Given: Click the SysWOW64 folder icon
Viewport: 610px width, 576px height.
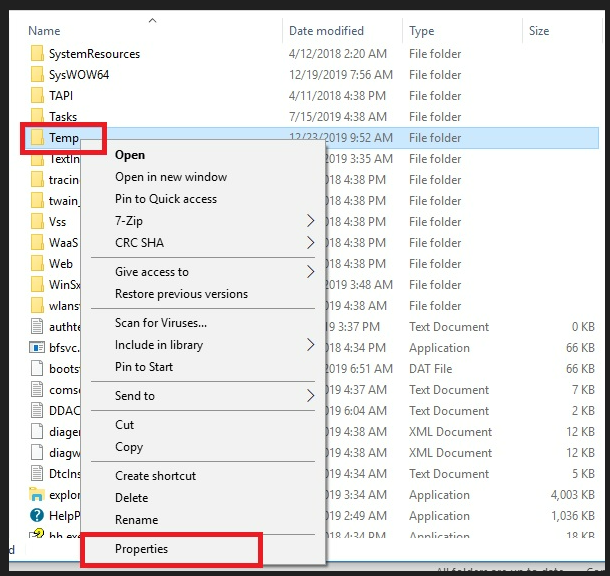Looking at the screenshot, I should 37,75.
